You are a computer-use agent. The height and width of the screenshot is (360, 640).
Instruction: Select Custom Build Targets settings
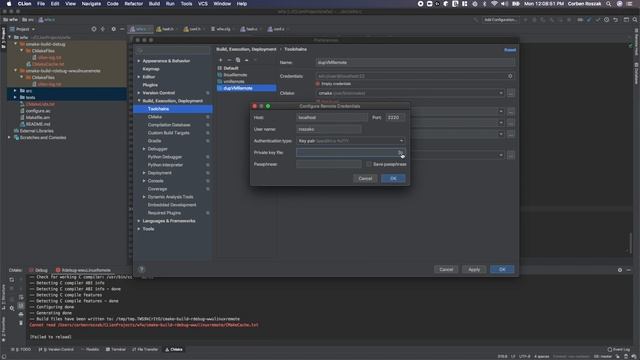pyautogui.click(x=169, y=133)
